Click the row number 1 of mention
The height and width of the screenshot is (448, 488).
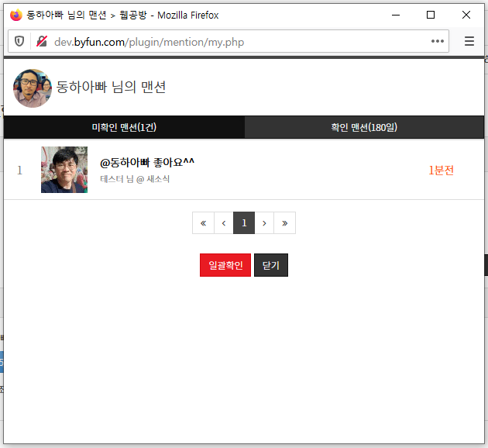tap(19, 171)
